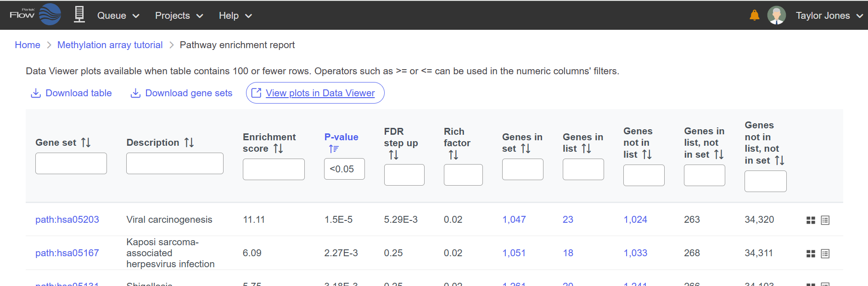Image resolution: width=868 pixels, height=286 pixels.
Task: Click 1,051 genes in set link
Action: pos(514,253)
